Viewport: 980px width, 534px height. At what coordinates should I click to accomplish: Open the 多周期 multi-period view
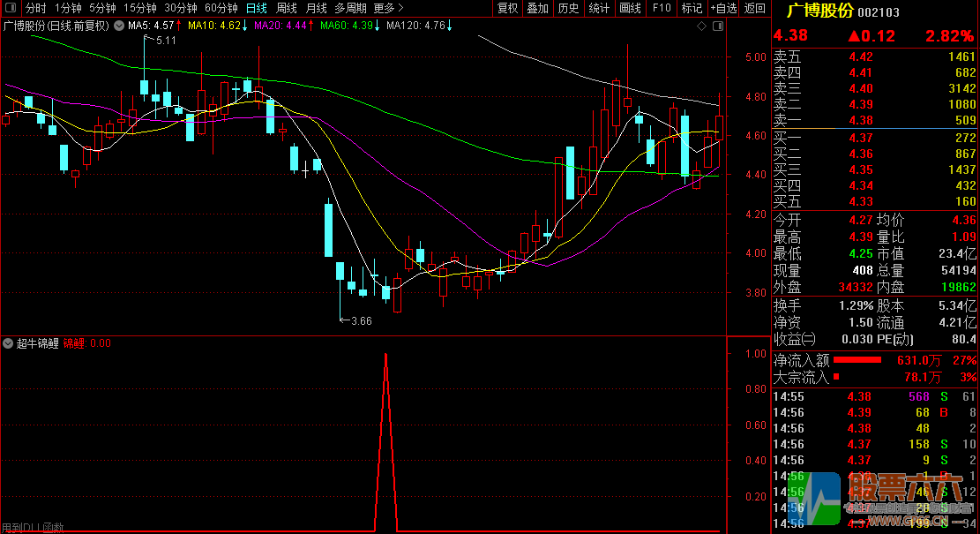pyautogui.click(x=350, y=8)
